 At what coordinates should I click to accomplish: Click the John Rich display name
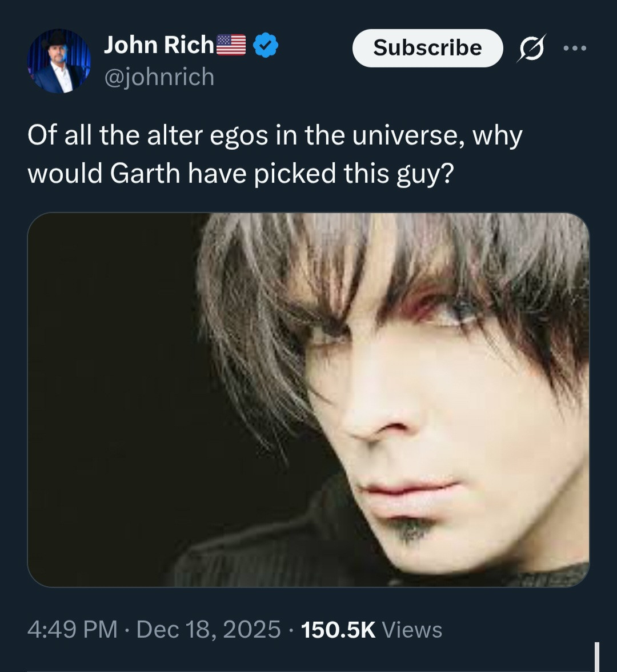pyautogui.click(x=158, y=45)
